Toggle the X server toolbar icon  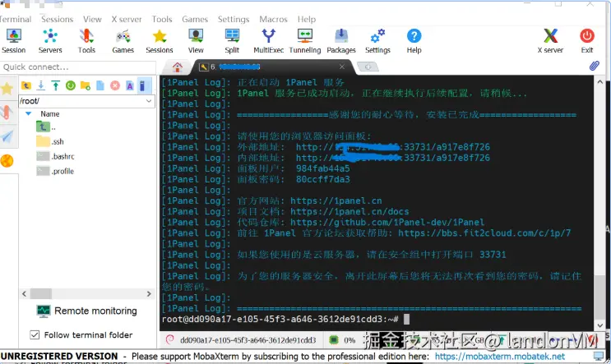[x=551, y=41]
